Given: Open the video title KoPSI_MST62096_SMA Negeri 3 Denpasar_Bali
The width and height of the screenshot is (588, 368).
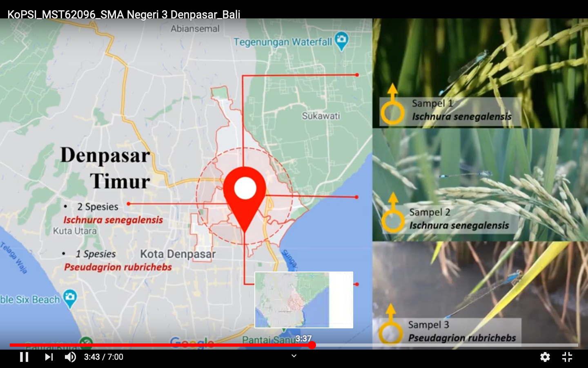Looking at the screenshot, I should pyautogui.click(x=124, y=15).
